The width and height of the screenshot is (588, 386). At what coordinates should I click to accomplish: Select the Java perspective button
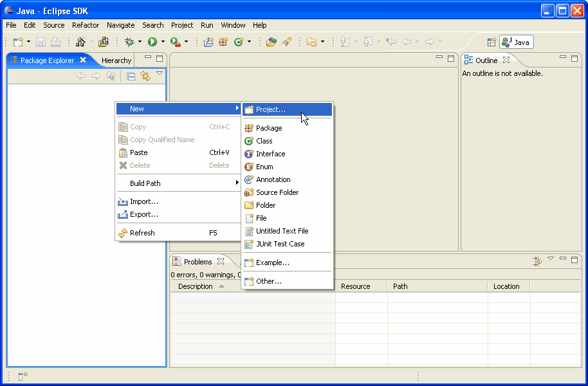517,42
